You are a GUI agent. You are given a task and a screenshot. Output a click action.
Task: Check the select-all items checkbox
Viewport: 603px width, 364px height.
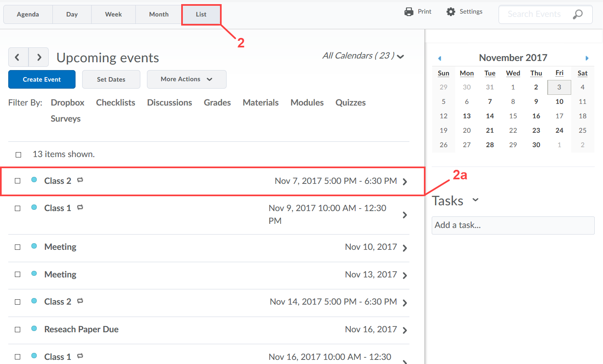pos(18,155)
